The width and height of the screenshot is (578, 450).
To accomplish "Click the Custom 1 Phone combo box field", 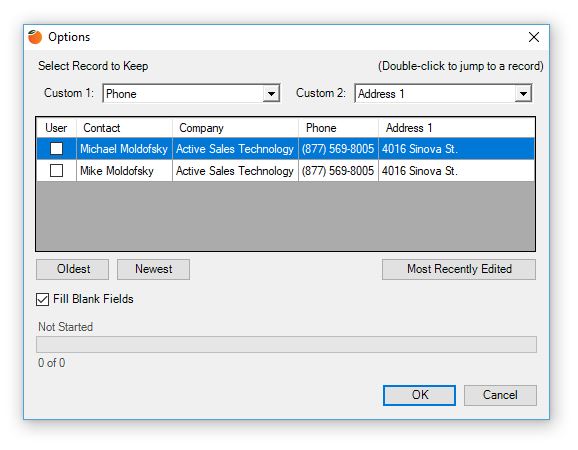I will 191,94.
